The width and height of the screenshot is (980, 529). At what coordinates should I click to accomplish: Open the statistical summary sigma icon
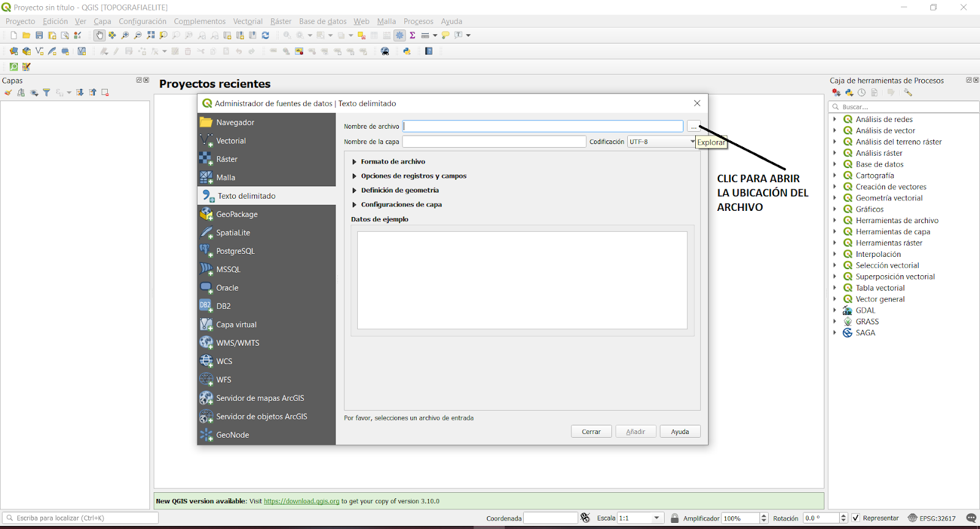point(413,36)
